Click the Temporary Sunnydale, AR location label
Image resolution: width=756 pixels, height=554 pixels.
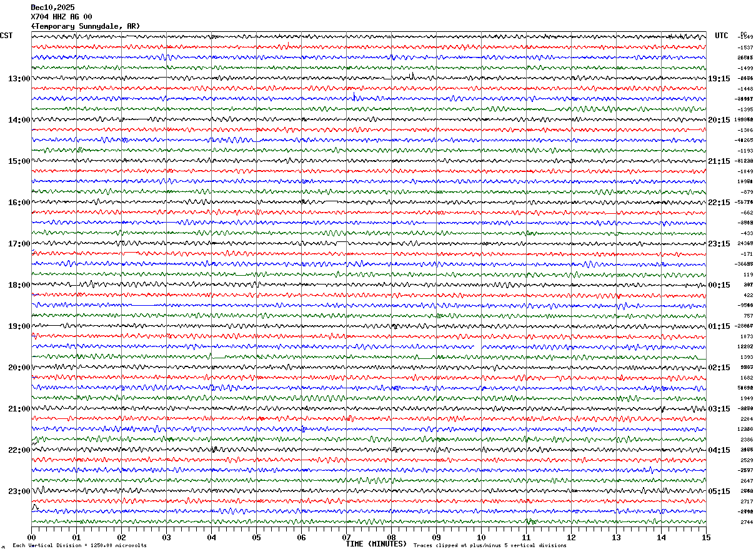pyautogui.click(x=86, y=26)
